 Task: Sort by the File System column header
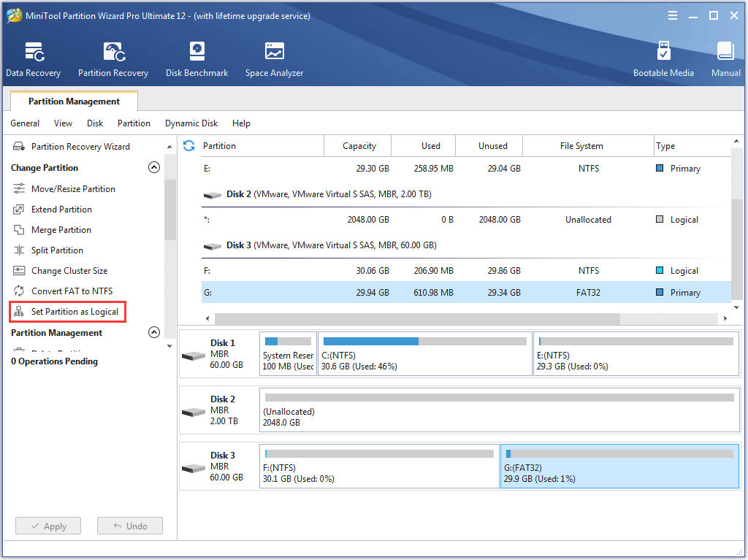click(588, 146)
